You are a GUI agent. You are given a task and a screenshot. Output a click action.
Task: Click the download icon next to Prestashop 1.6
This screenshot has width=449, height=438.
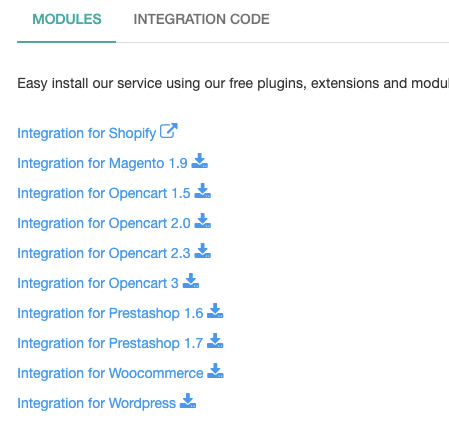coord(215,311)
